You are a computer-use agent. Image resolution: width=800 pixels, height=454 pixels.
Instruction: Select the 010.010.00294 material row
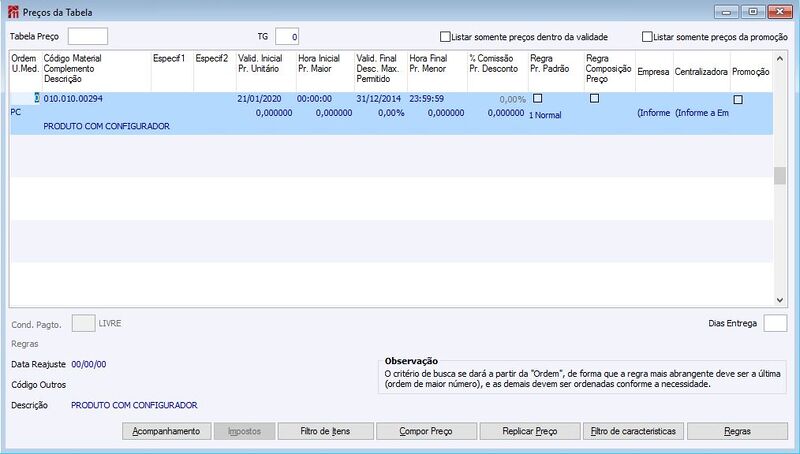(x=391, y=113)
